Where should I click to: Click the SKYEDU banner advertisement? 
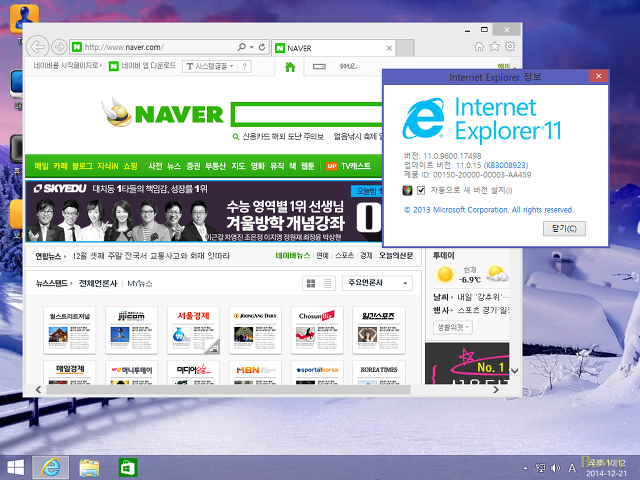(x=204, y=211)
